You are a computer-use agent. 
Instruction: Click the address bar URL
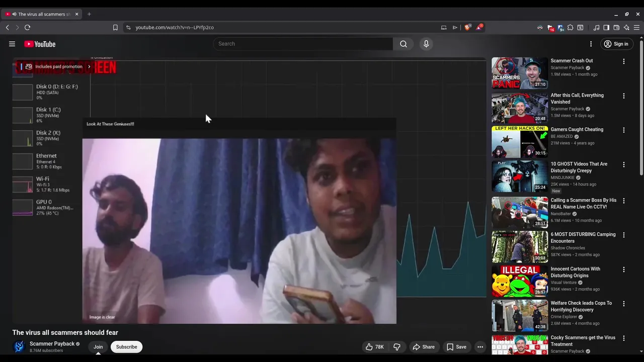click(175, 27)
